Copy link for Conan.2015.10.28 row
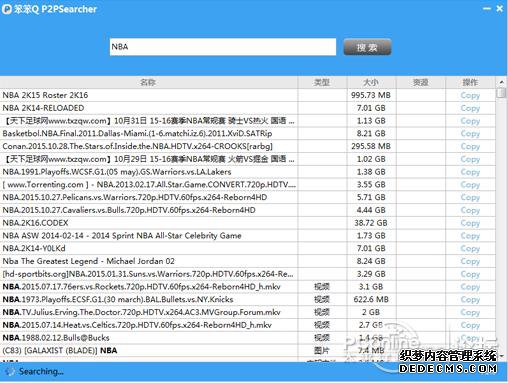 coord(470,146)
